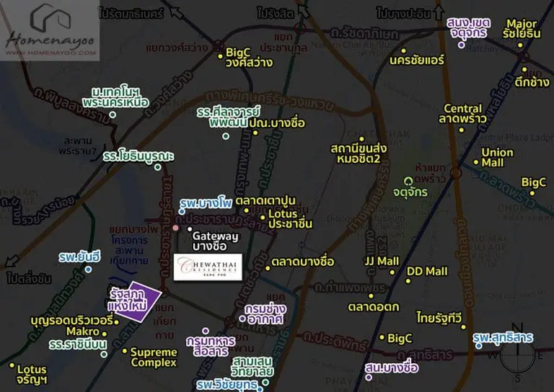
Task: Click the up arrow beside ไปบางปะอิน
Action: (439, 12)
